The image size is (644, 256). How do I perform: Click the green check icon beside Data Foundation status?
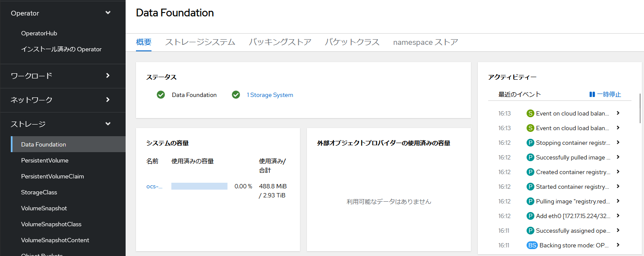(161, 95)
